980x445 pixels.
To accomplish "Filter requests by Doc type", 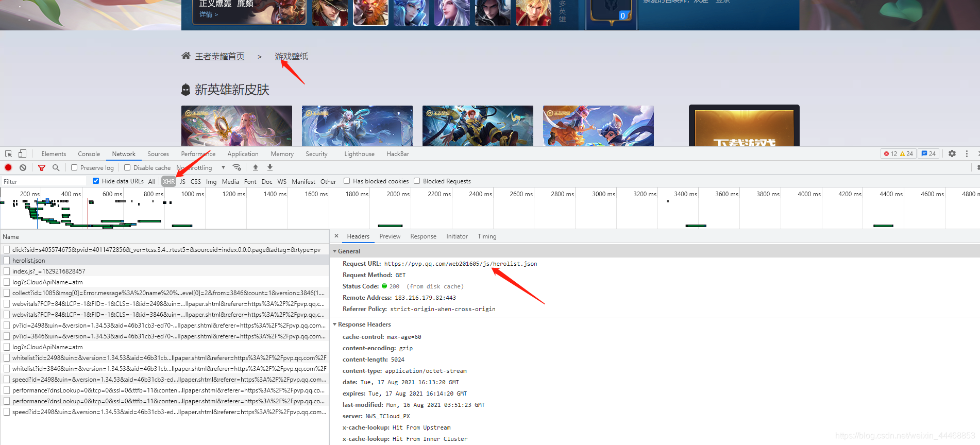I will click(x=267, y=181).
